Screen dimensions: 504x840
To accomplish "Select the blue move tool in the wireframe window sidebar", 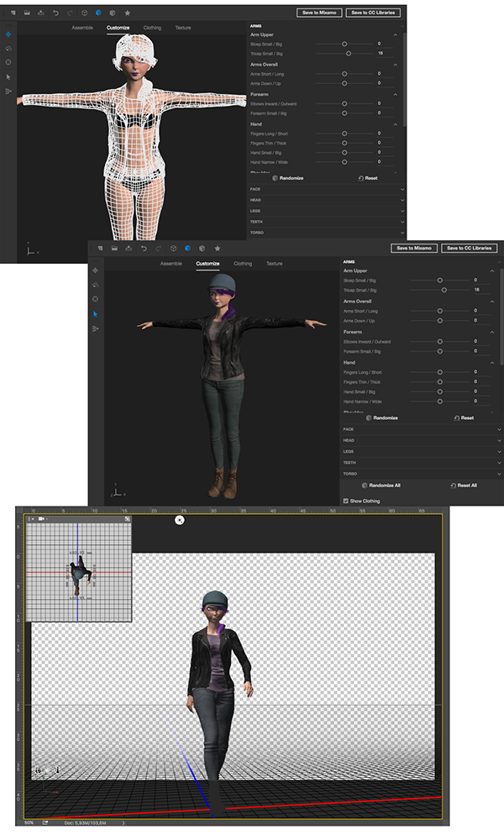I will coord(8,34).
